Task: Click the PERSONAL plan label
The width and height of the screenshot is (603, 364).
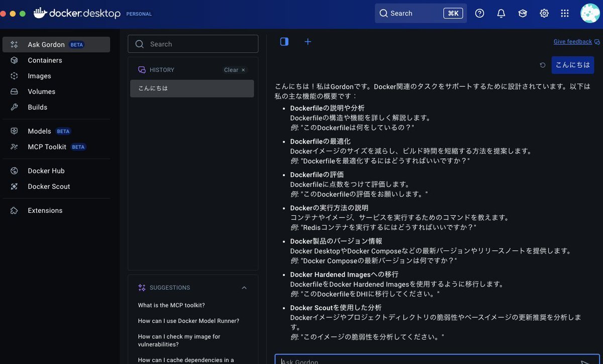Action: pos(139,14)
